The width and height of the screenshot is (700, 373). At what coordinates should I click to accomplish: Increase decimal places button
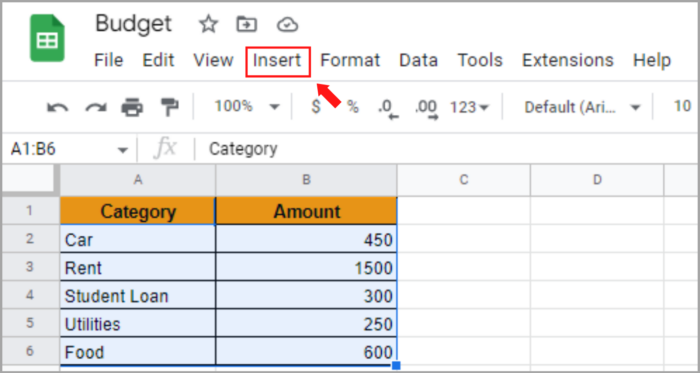point(426,109)
